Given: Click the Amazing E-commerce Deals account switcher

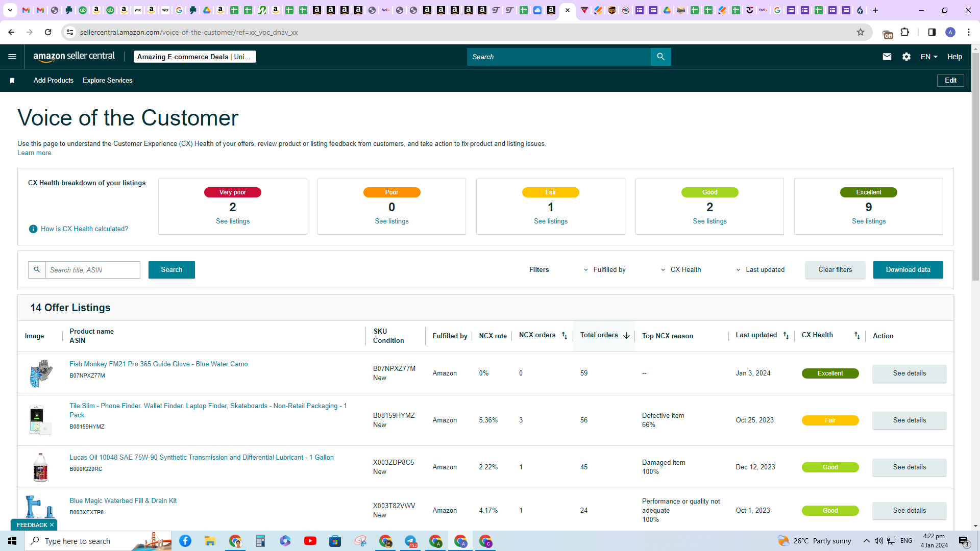Looking at the screenshot, I should 195,57.
